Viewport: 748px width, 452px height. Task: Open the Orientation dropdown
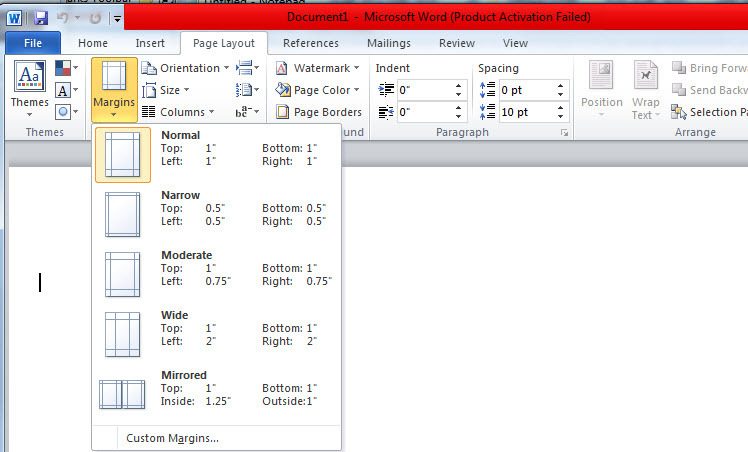(x=185, y=68)
